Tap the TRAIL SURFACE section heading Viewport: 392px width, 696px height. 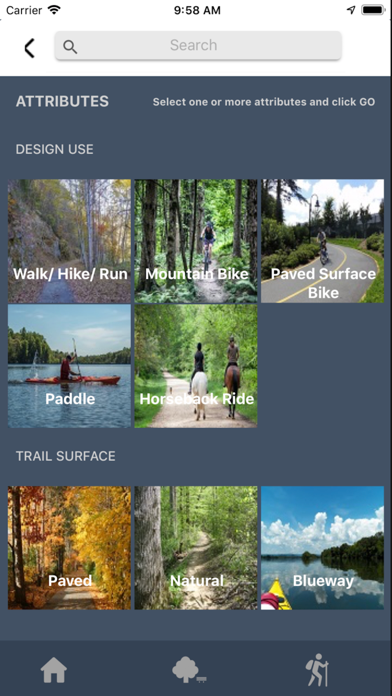(66, 456)
